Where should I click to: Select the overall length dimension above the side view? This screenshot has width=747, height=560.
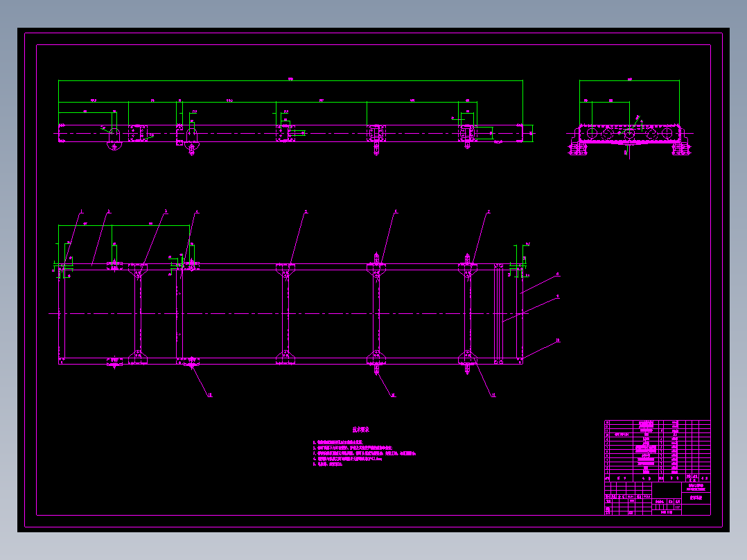tap(290, 80)
